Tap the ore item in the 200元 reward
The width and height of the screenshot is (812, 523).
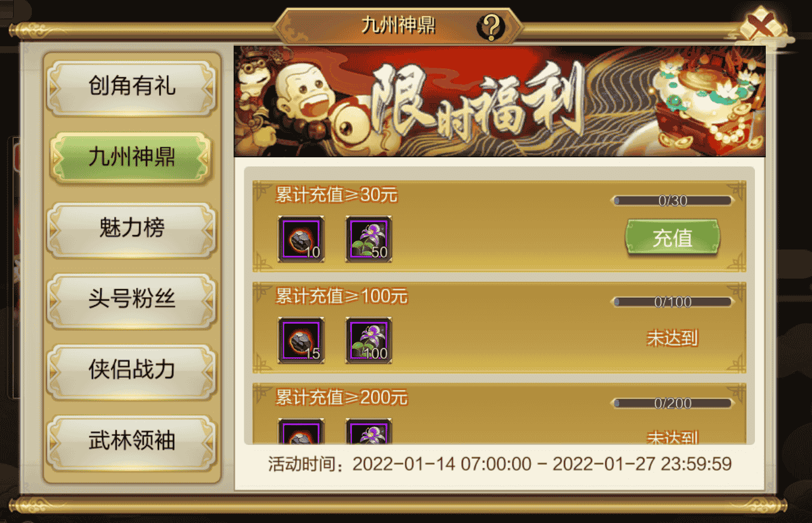[301, 431]
